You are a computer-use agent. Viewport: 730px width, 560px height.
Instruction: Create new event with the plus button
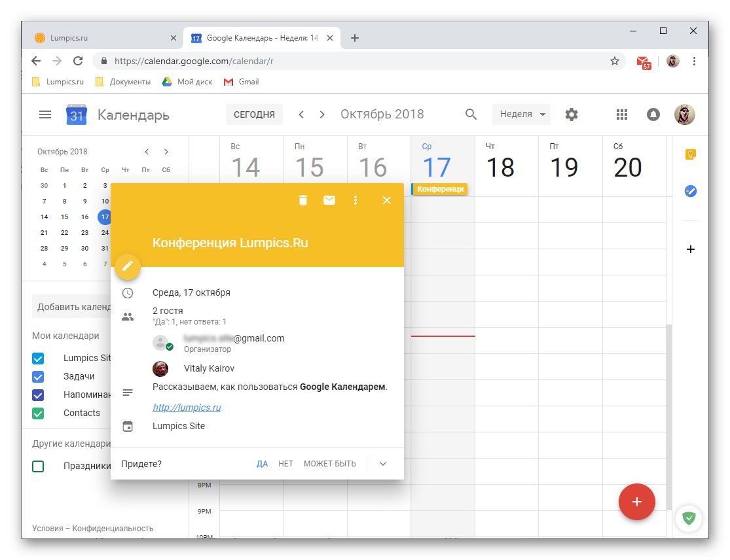click(636, 502)
